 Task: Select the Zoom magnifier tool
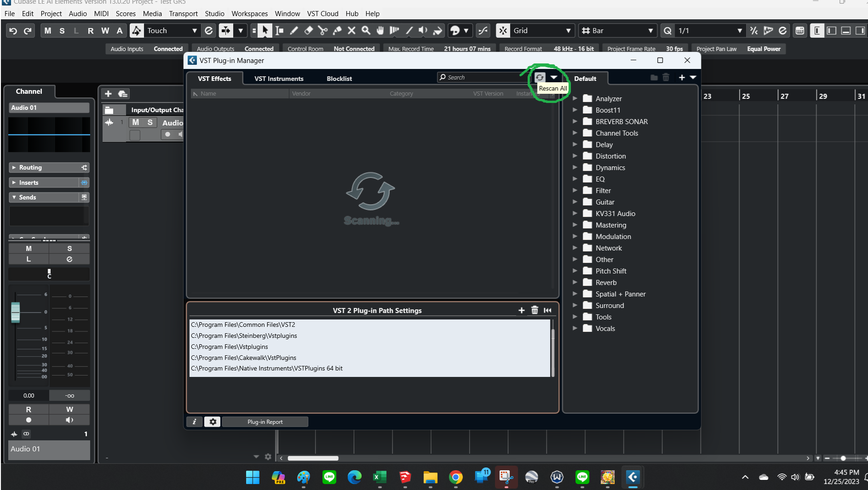[366, 31]
